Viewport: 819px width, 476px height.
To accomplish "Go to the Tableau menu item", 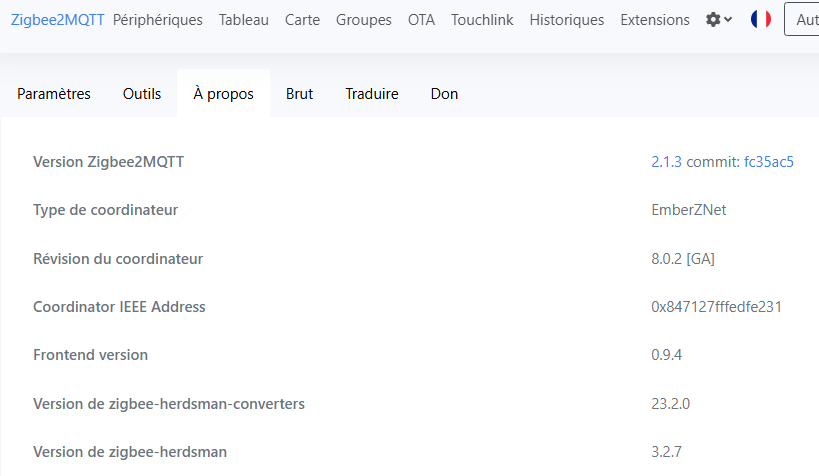I will (x=243, y=20).
